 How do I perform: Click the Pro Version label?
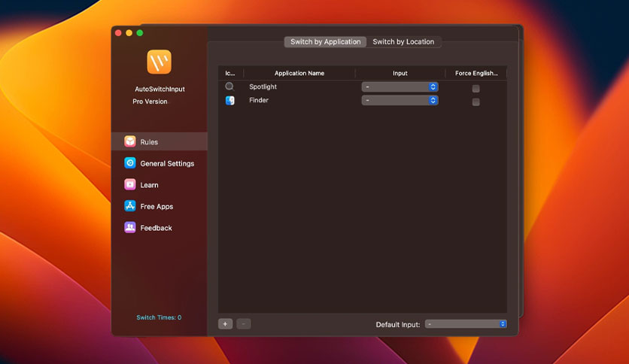coord(150,102)
